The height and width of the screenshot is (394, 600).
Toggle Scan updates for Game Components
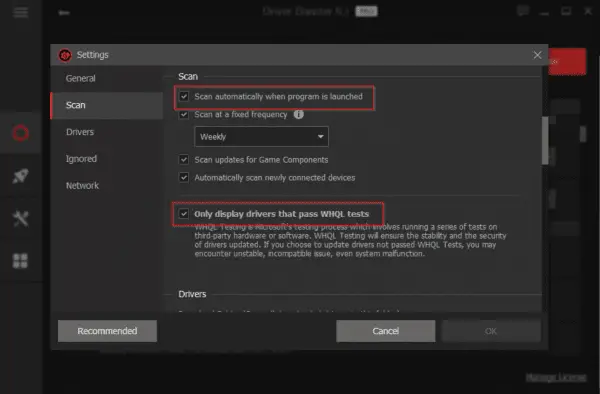[184, 160]
